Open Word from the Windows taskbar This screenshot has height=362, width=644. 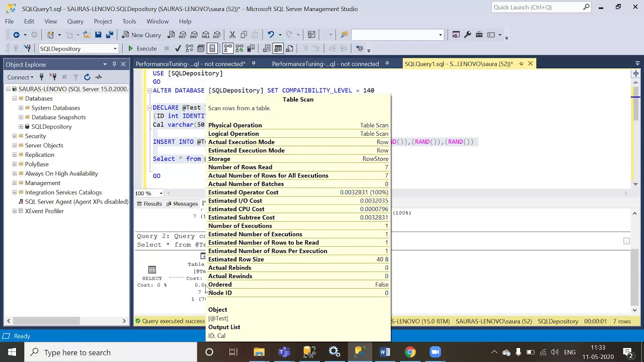(385, 352)
